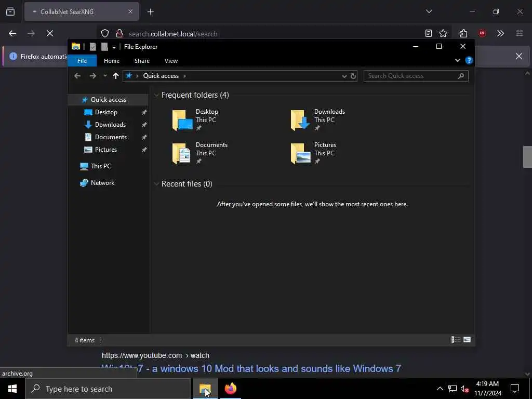
Task: Open the uBlock Origin extension icon
Action: point(482,33)
